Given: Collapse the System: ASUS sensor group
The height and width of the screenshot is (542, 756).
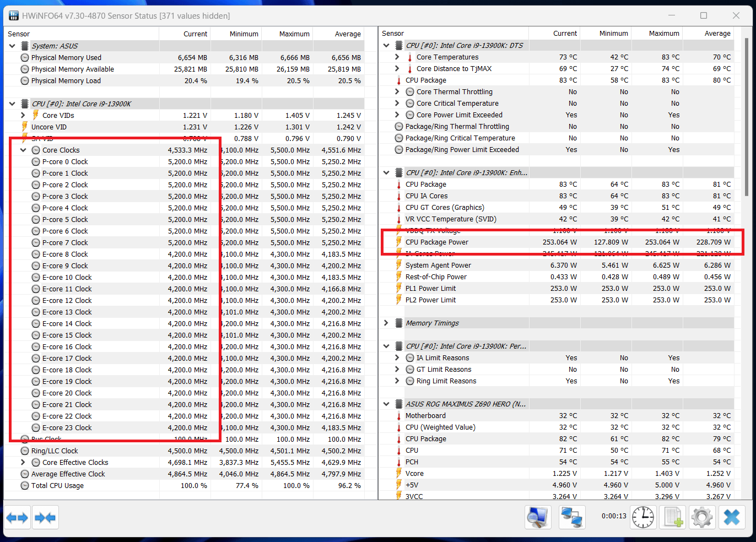Looking at the screenshot, I should click(x=12, y=46).
